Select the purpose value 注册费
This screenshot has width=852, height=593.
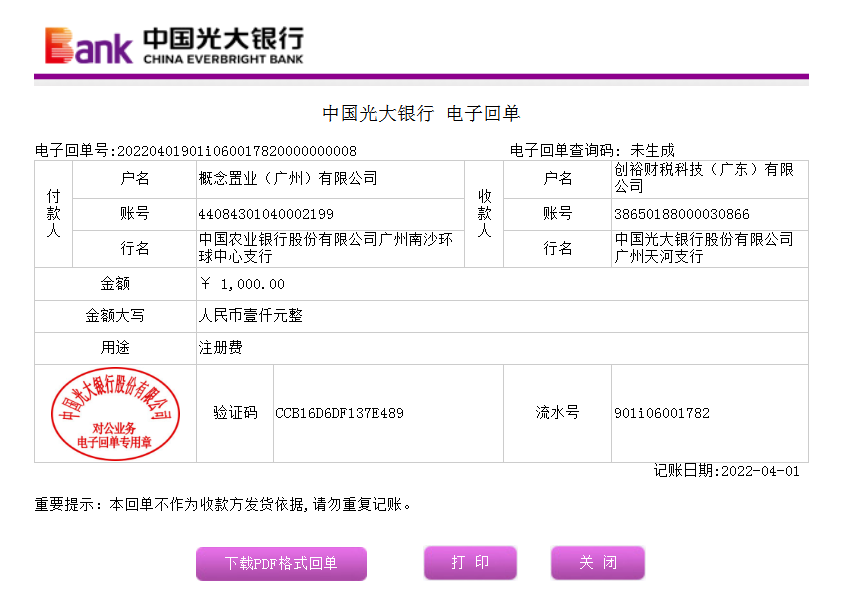[x=221, y=347]
